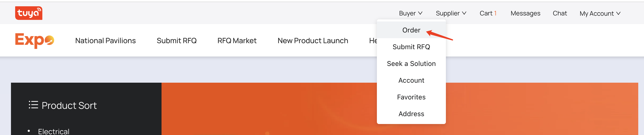Select Order from the Buyer menu

[411, 30]
